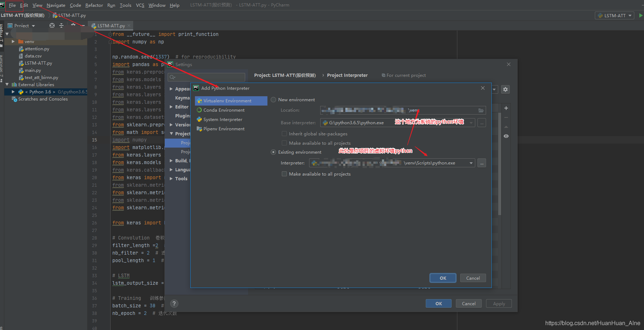Open the project interpreter dropdown arrow in Settings
Image resolution: width=644 pixels, height=330 pixels.
pyautogui.click(x=494, y=89)
